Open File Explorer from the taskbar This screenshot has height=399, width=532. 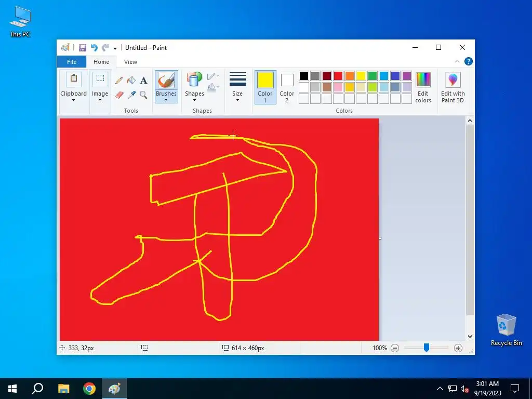tap(63, 389)
